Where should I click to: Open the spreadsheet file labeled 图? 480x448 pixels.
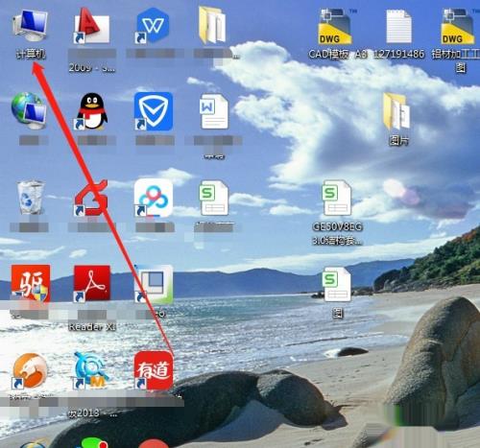(x=337, y=284)
